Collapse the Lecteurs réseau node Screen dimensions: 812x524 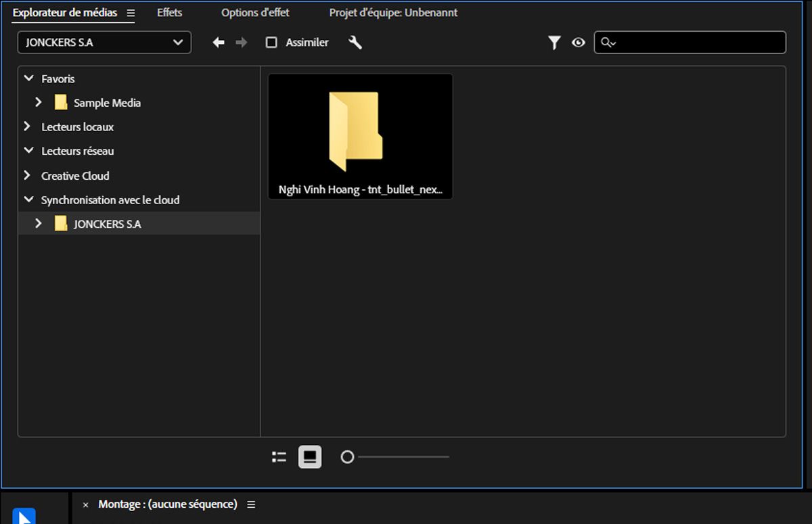(x=28, y=151)
